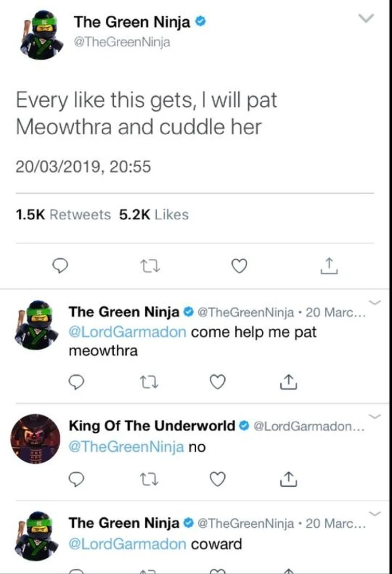Open the main tweet's options chevron
The width and height of the screenshot is (392, 574).
[367, 18]
